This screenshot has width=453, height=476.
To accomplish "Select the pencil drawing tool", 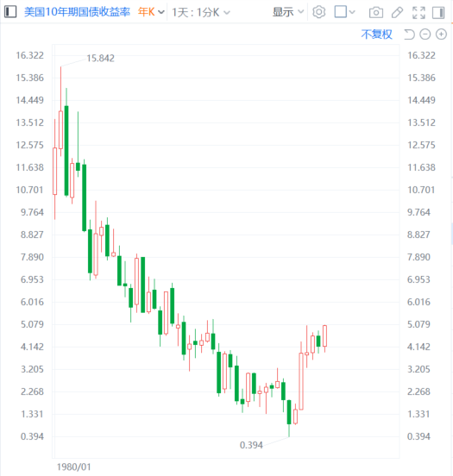I will point(397,12).
